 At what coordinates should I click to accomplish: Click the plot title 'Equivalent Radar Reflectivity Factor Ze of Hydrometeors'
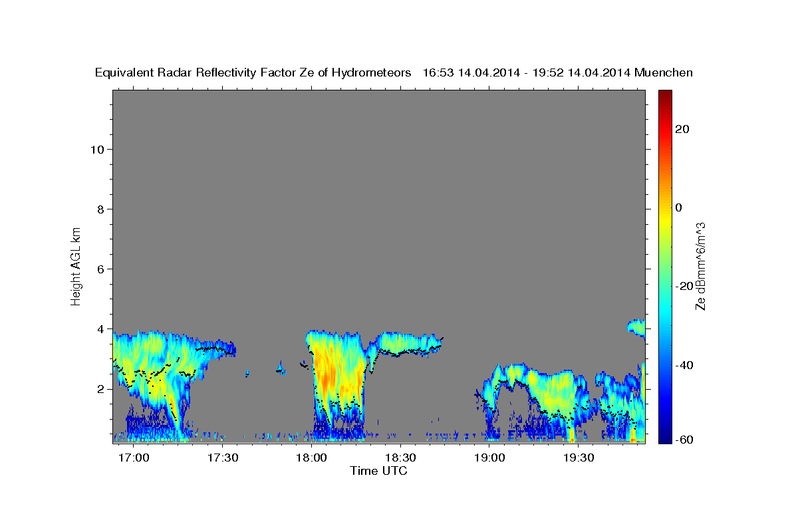253,73
